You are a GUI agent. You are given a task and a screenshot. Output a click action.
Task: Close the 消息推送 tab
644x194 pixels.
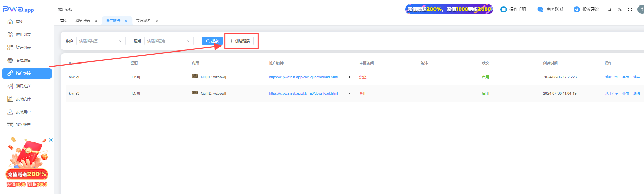click(96, 21)
